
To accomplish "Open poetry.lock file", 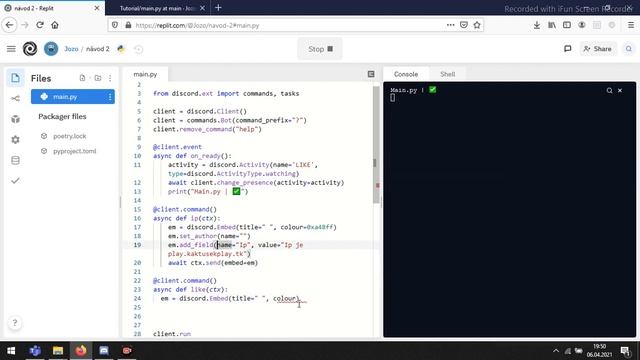I will [69, 136].
